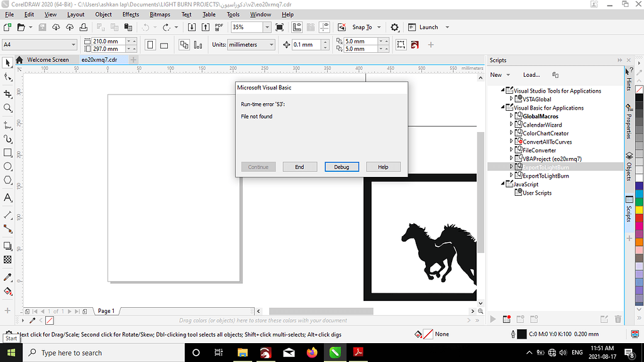Image resolution: width=644 pixels, height=362 pixels.
Task: Select the Rectangle tool
Action: click(8, 152)
